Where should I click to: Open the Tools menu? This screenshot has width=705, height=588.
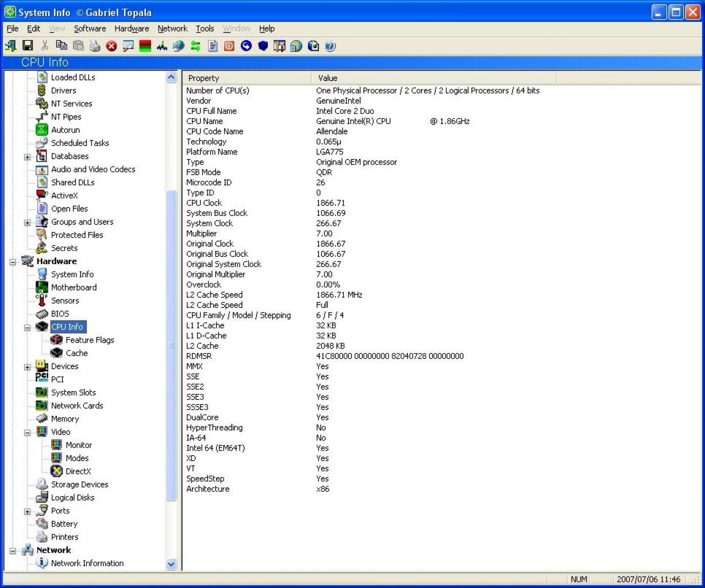coord(205,28)
